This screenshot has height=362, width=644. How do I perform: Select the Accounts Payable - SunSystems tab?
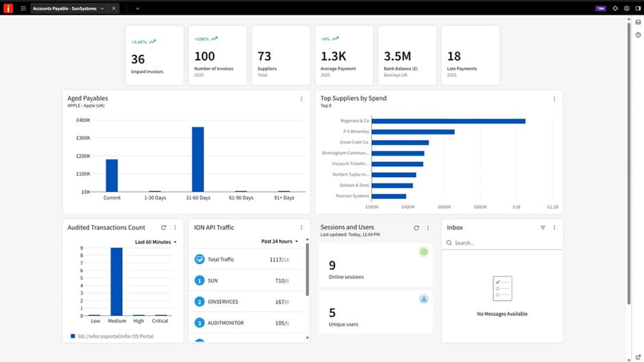[x=65, y=8]
